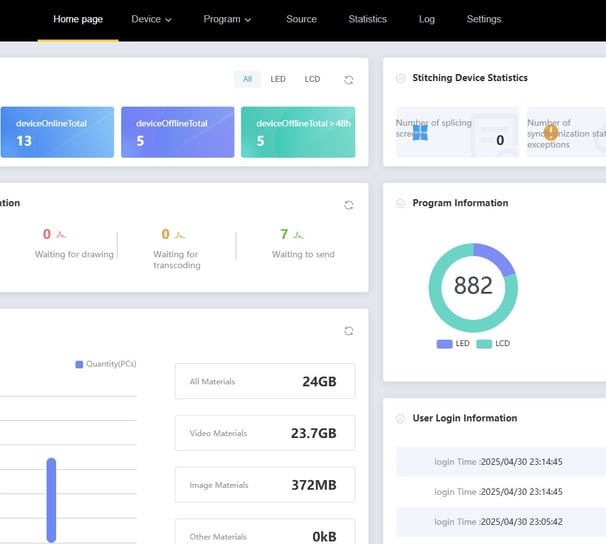Expand the Device dropdown menu
606x544 pixels.
[151, 19]
